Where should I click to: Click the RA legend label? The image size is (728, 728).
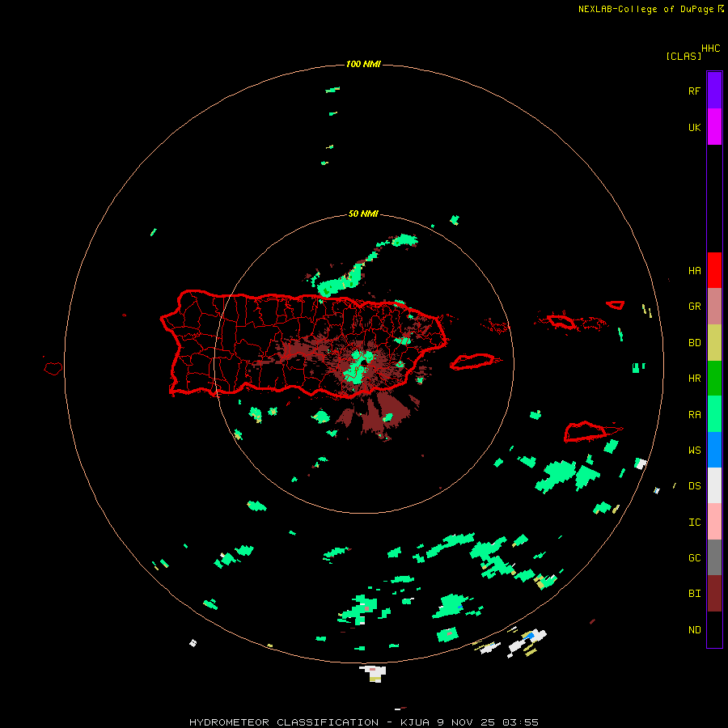(694, 415)
